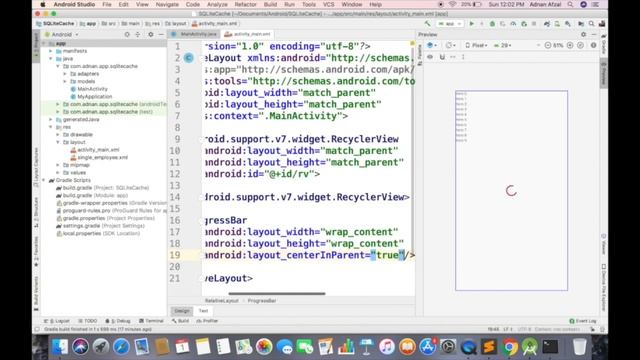Screen dimensions: 640x360
Task: Click the zoom to fit preview icon
Action: coord(580,45)
